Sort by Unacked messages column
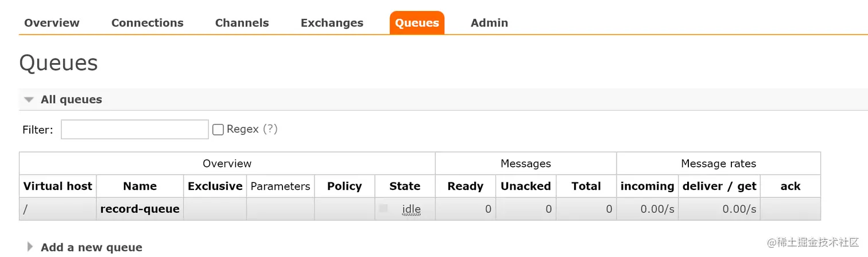Viewport: 868px width, 257px height. click(525, 186)
